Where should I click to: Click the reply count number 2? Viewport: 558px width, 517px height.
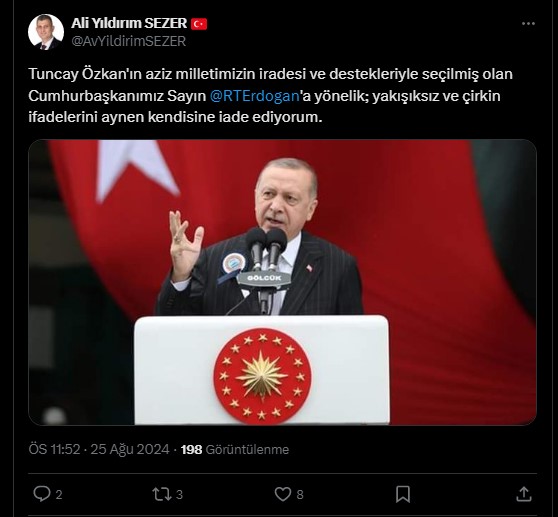tap(59, 495)
